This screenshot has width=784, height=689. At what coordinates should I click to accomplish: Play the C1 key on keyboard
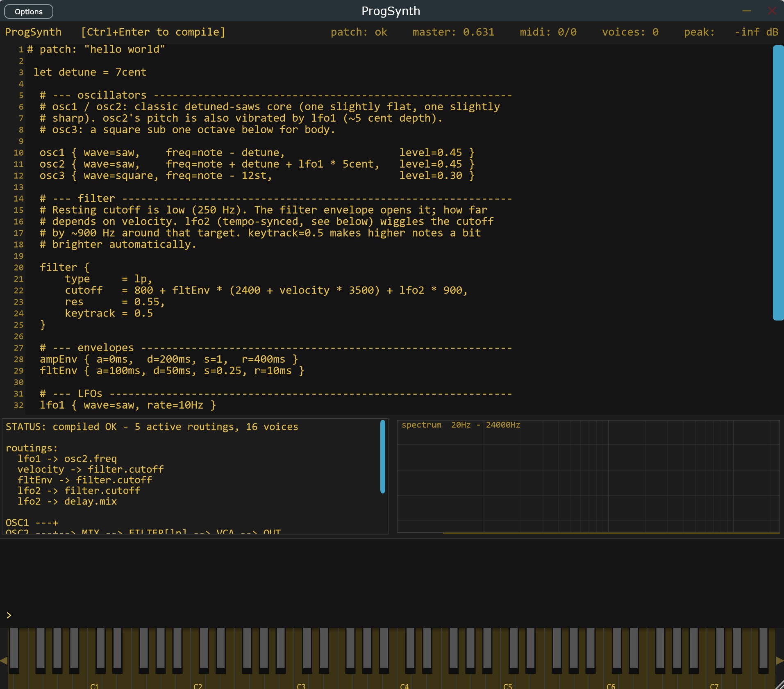[94, 680]
